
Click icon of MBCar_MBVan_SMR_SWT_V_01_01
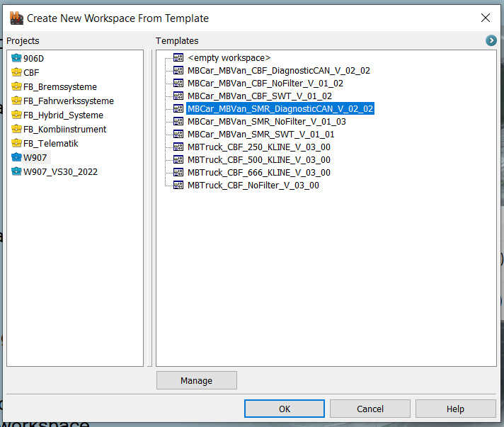[178, 134]
